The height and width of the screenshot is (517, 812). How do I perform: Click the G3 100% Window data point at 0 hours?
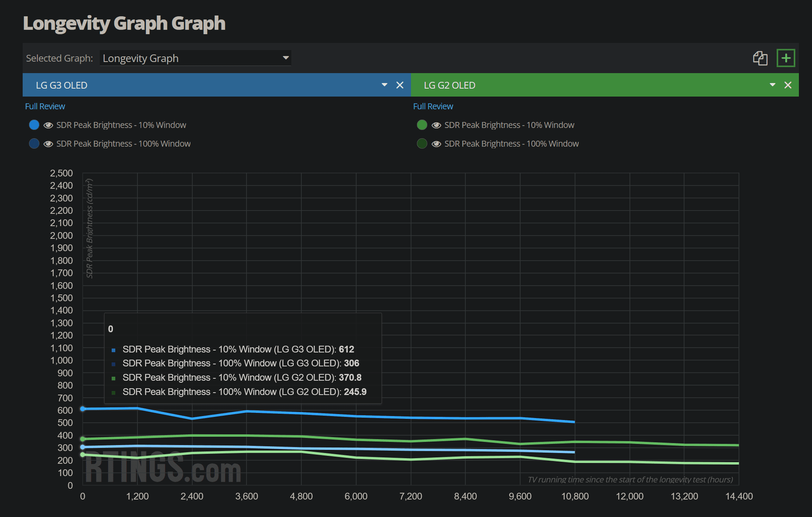click(x=83, y=447)
